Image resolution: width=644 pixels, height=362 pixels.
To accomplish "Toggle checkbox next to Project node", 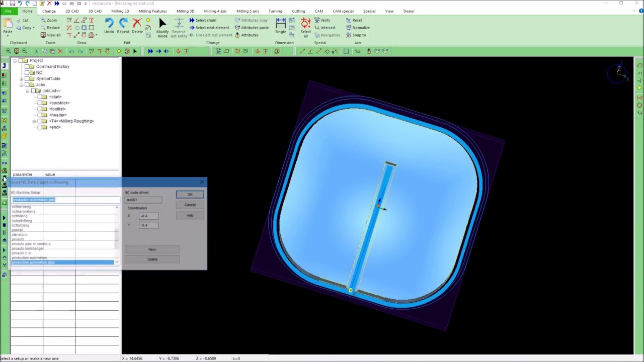I will (x=21, y=60).
